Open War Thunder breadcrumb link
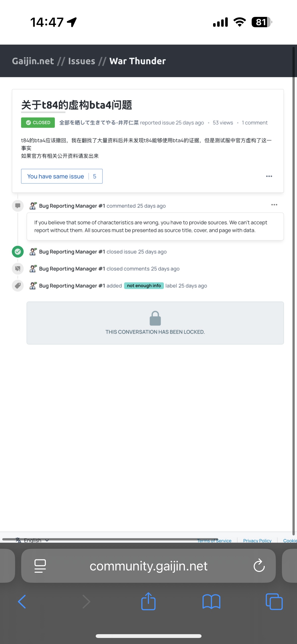This screenshot has height=644, width=297. pos(138,61)
